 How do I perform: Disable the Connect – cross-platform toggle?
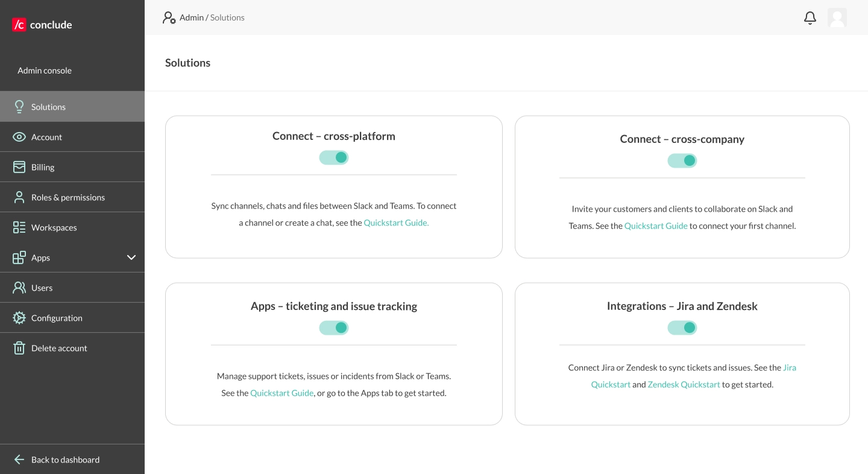point(334,157)
